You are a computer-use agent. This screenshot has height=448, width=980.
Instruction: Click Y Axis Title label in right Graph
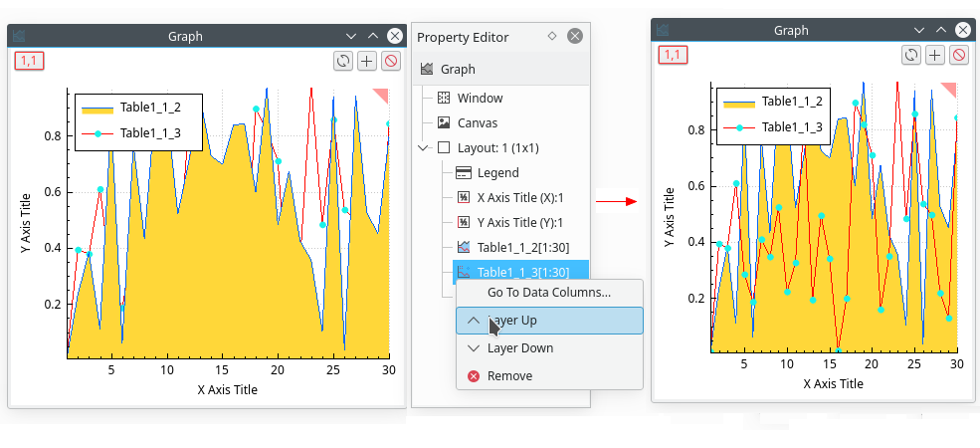click(669, 216)
